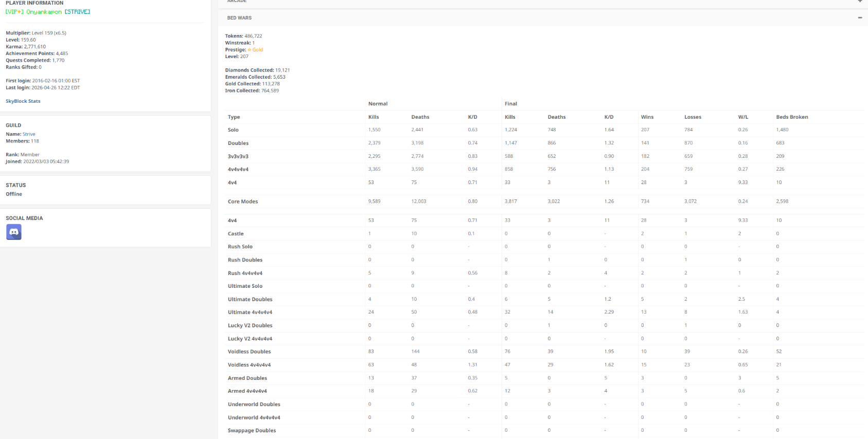Select the Rush 4v4v4v4 row label
Viewport: 868px width, 439px height.
pos(245,273)
